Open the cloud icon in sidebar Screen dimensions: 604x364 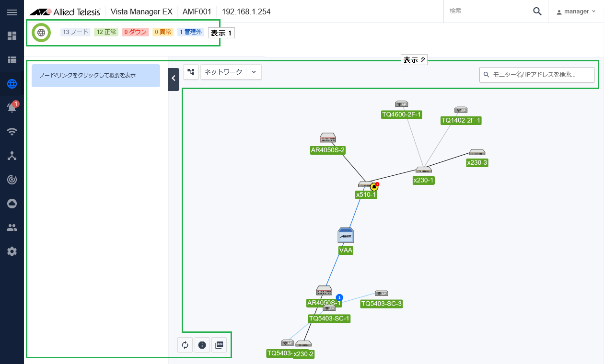click(x=12, y=204)
